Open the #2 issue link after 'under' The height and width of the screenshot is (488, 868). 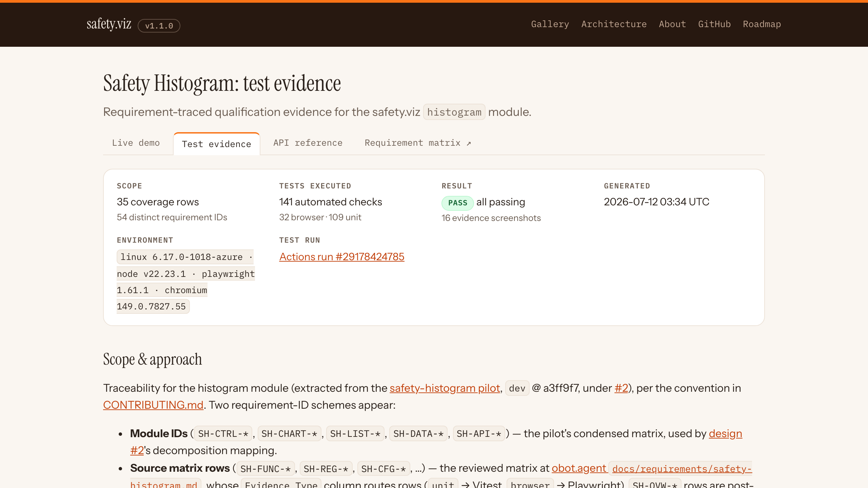[x=621, y=388]
